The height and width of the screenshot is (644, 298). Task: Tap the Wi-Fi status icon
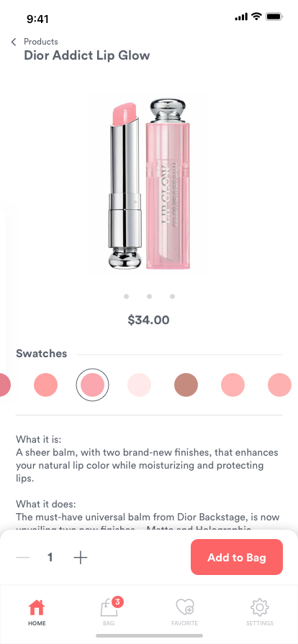256,17
